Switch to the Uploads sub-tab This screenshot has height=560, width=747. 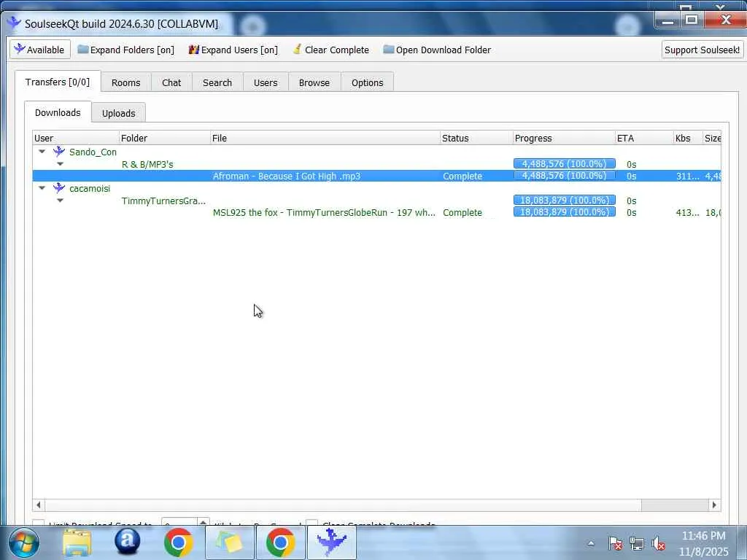pyautogui.click(x=119, y=113)
